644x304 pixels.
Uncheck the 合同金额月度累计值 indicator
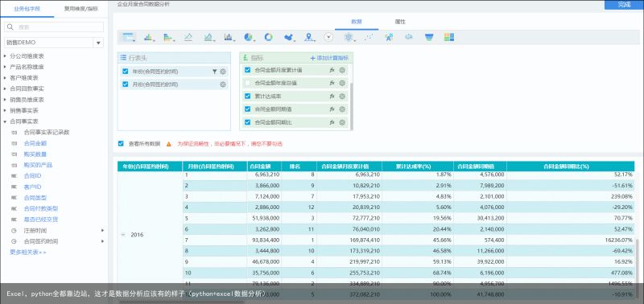click(247, 70)
